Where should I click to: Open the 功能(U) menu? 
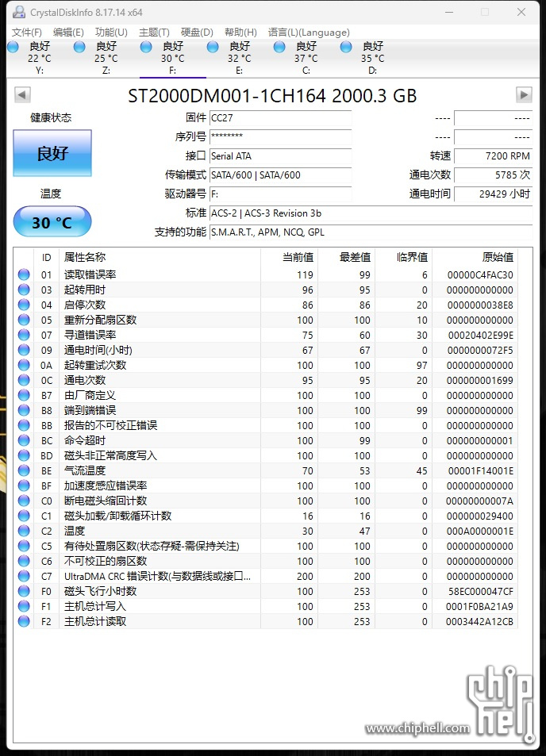click(111, 33)
